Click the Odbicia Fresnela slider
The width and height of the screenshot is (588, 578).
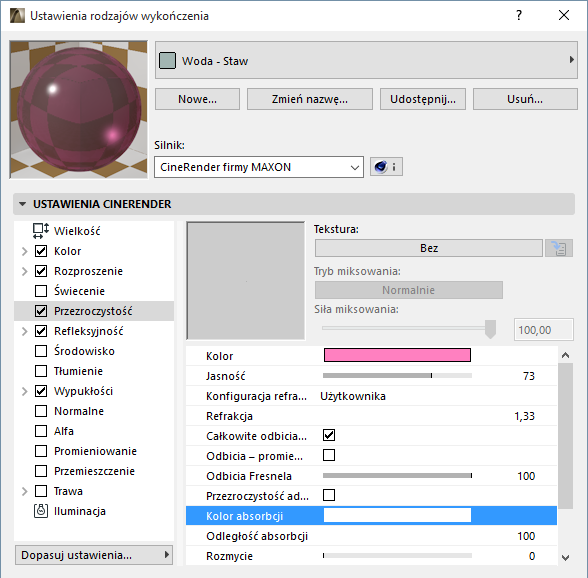click(x=397, y=476)
